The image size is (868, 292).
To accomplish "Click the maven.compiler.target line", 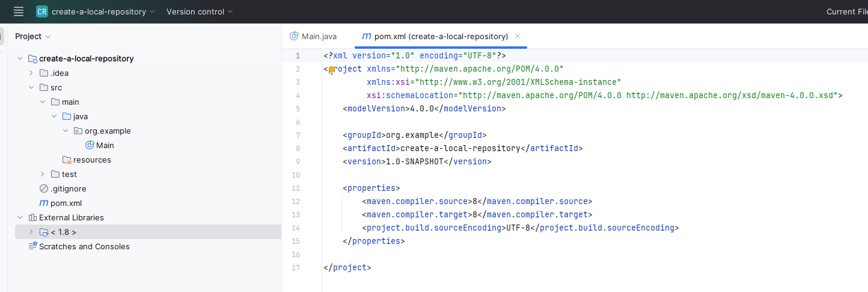I will [x=477, y=215].
